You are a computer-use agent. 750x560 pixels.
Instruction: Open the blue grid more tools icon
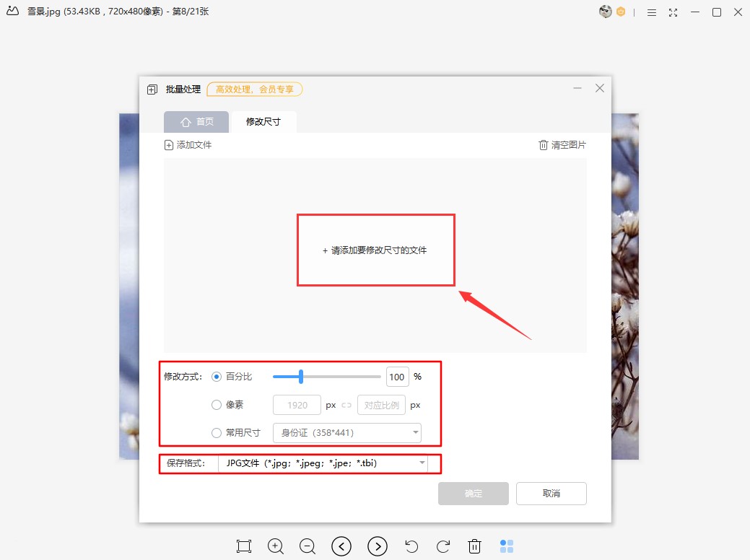pyautogui.click(x=507, y=546)
